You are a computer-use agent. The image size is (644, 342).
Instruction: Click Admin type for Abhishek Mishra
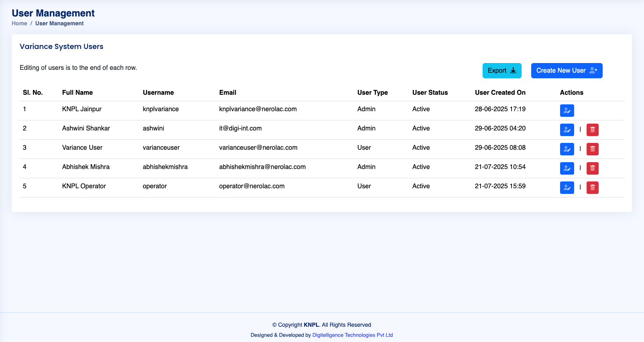(x=366, y=167)
